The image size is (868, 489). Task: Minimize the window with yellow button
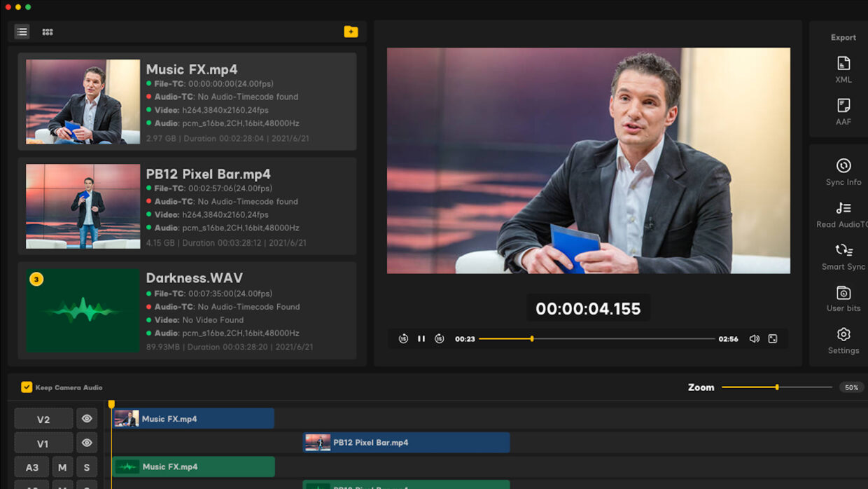[x=18, y=7]
